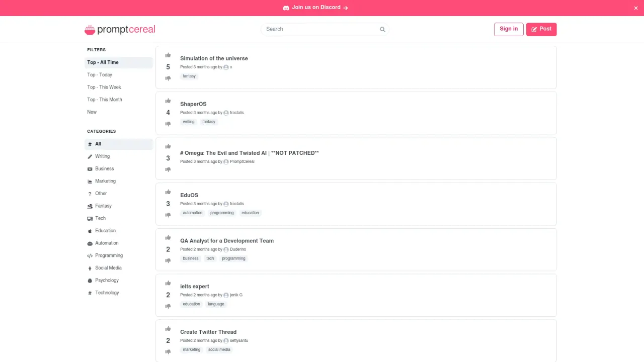
Task: Upvote the EduOS post
Action: [x=168, y=192]
